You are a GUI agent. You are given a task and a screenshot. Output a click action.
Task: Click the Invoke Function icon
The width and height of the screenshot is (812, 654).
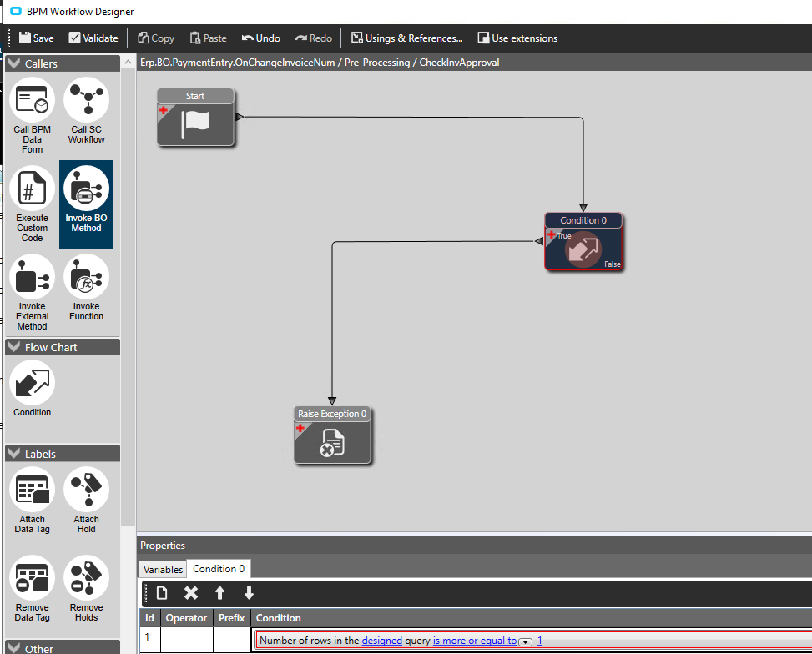click(x=87, y=276)
